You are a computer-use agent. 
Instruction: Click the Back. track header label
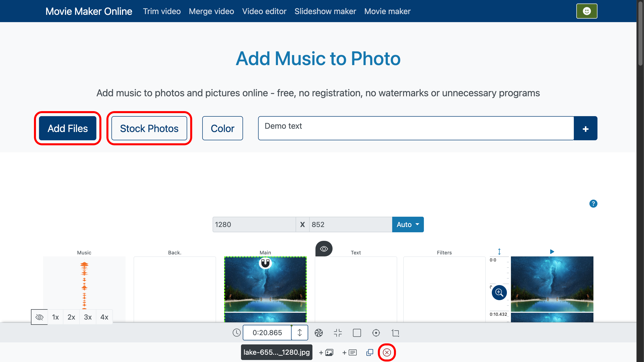[x=175, y=252]
